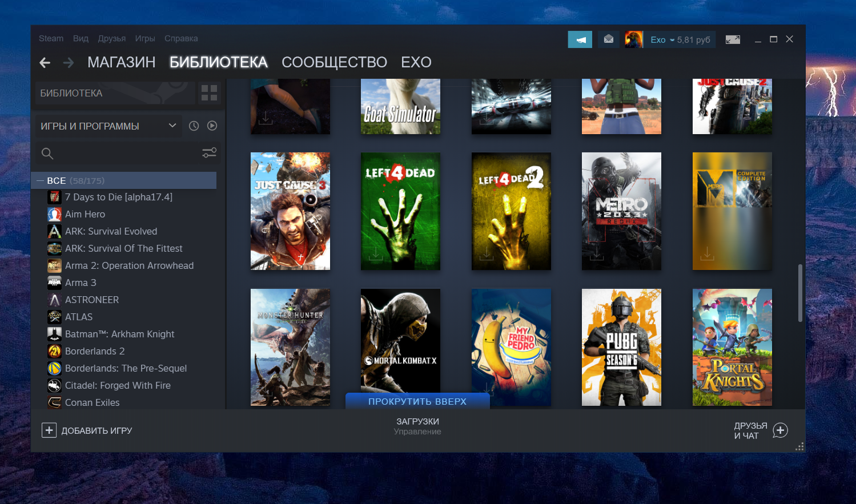Click the Borderlands 2 icon
Image resolution: width=856 pixels, height=504 pixels.
point(54,352)
